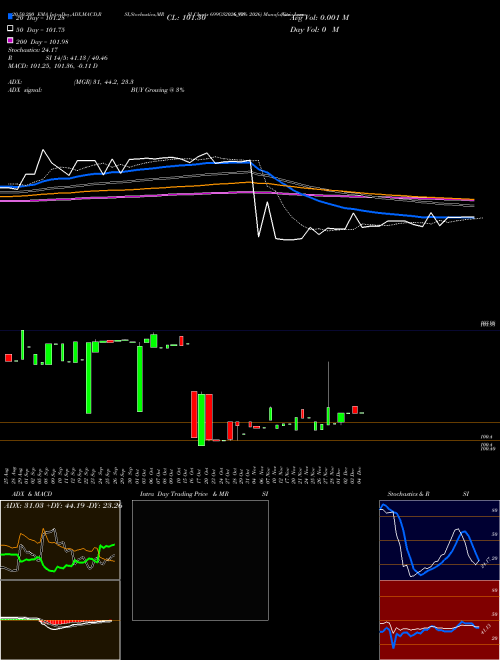The image size is (500, 660).
Task: Click the sharp drop on the white price line
Action: (x=255, y=198)
